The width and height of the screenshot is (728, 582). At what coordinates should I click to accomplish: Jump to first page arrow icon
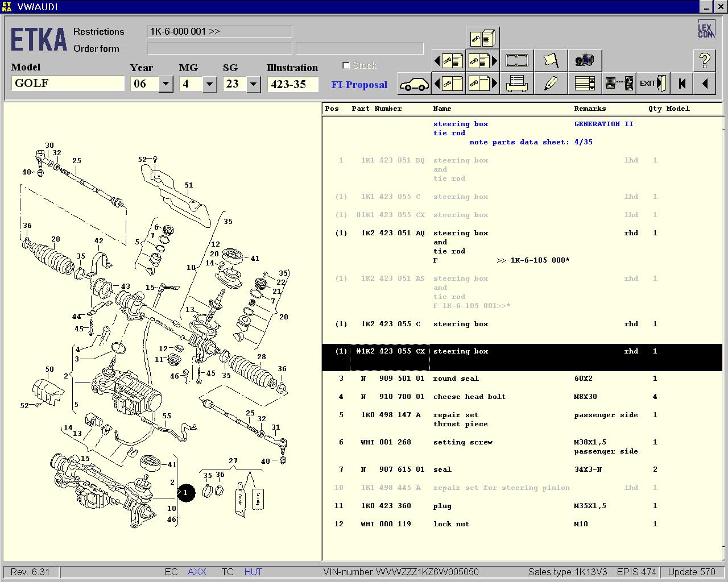(x=682, y=84)
